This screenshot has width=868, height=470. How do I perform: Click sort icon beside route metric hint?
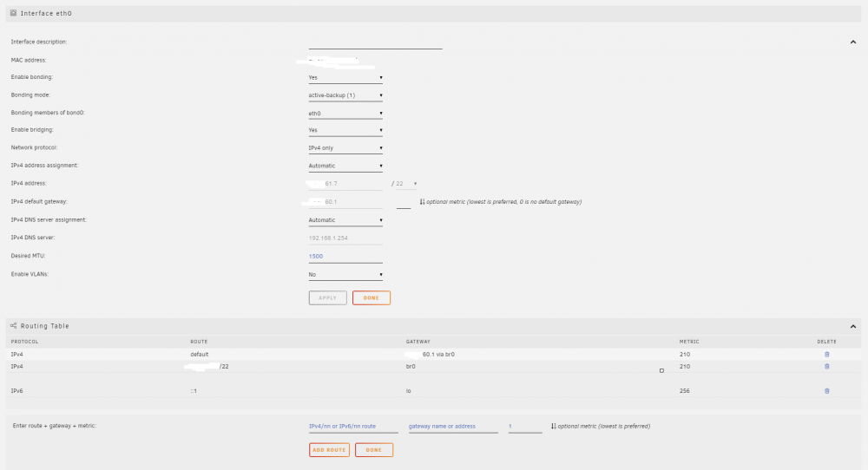(553, 427)
